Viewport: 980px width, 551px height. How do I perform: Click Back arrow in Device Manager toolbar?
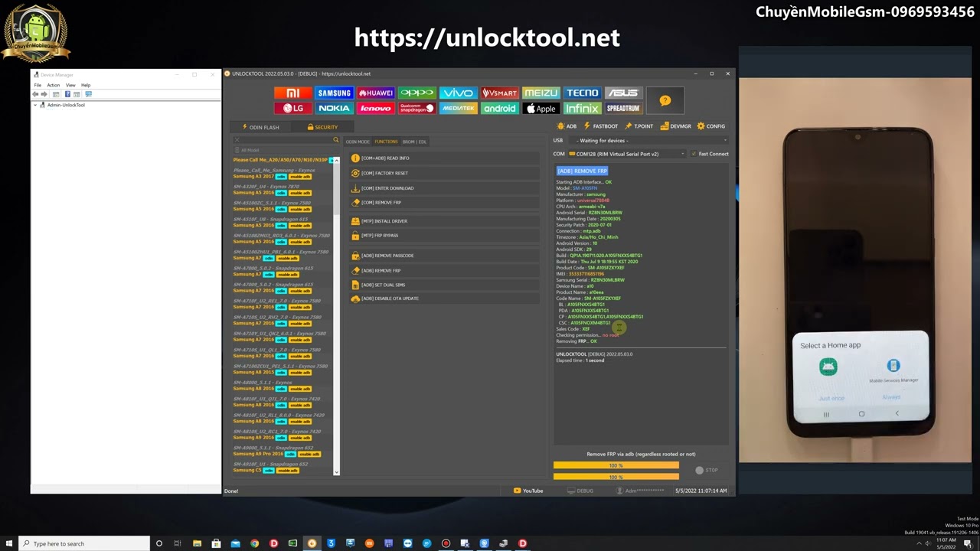35,94
